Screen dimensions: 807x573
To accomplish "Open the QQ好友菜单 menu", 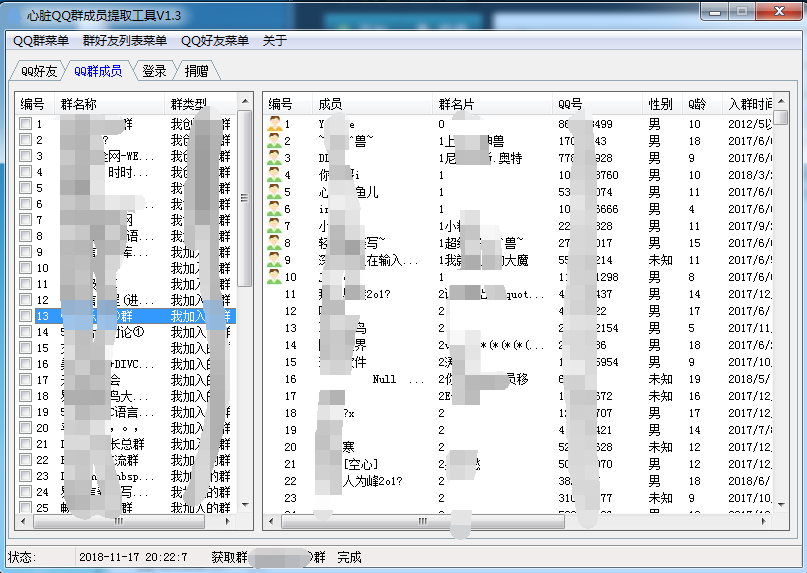I will [215, 41].
